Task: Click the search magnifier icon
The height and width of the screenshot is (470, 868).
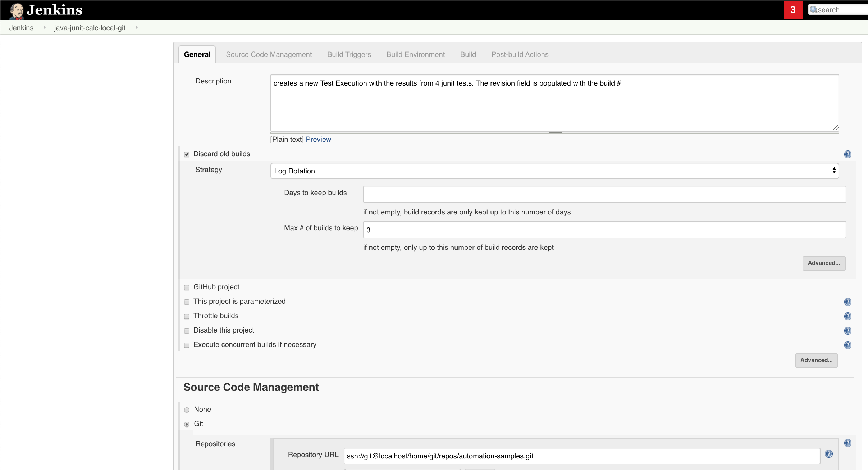Action: click(814, 10)
